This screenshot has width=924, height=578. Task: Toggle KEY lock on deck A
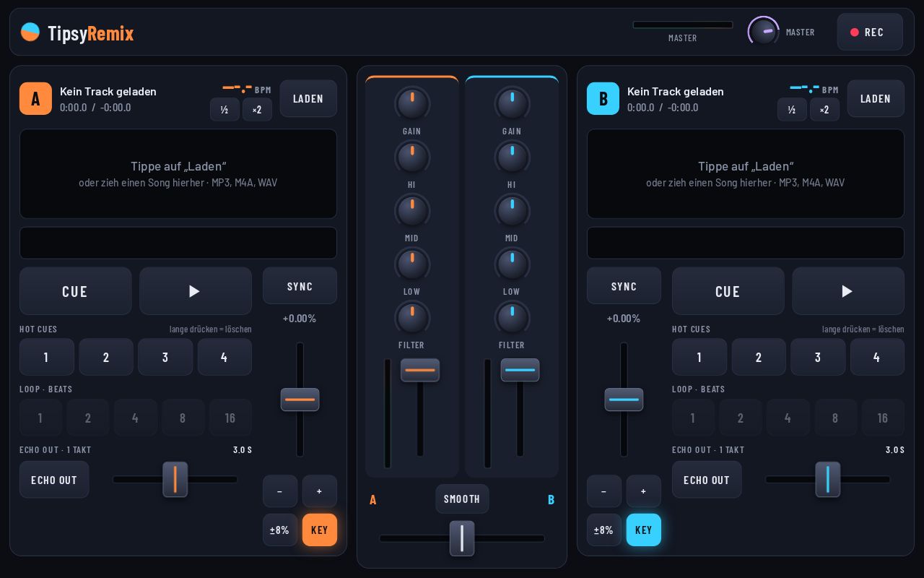click(x=320, y=530)
